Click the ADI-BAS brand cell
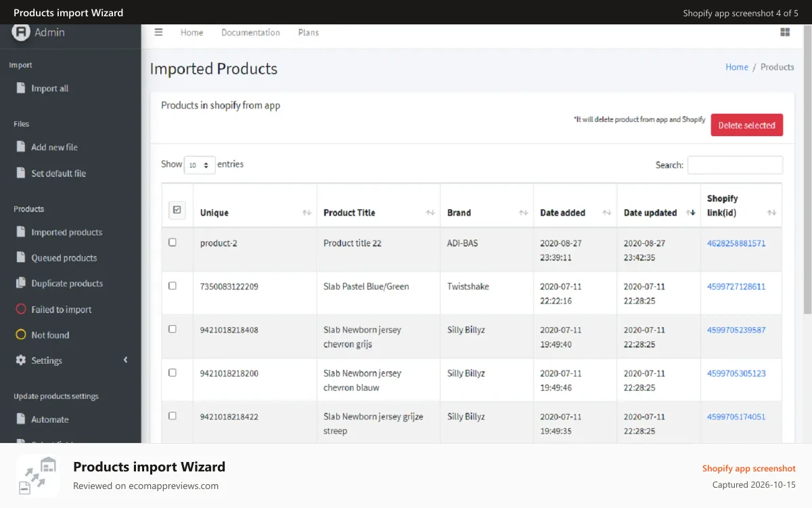 [x=462, y=243]
